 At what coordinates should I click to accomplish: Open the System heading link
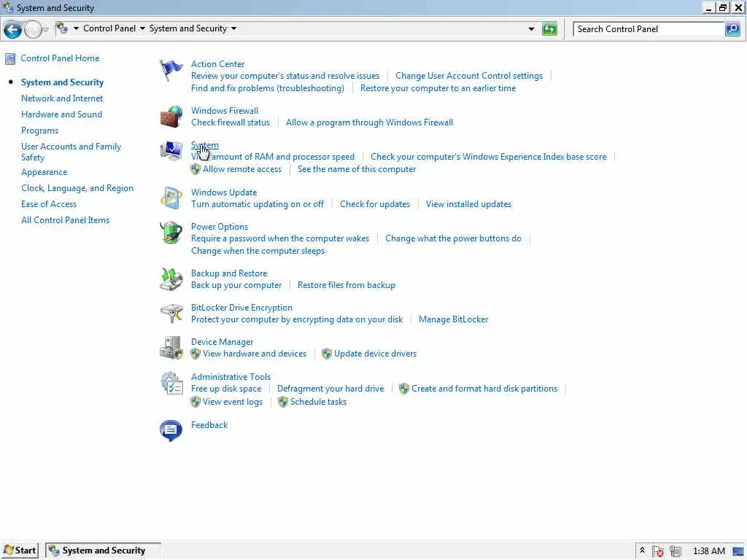click(205, 145)
